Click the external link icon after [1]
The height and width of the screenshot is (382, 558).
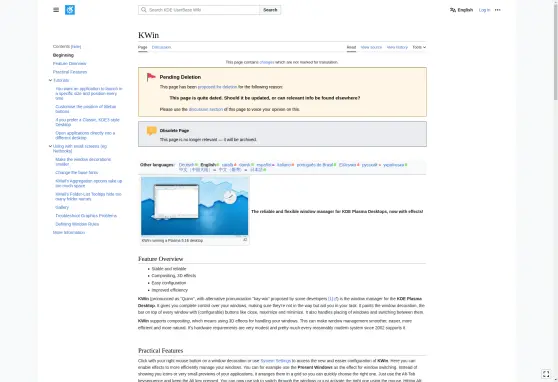(336, 299)
